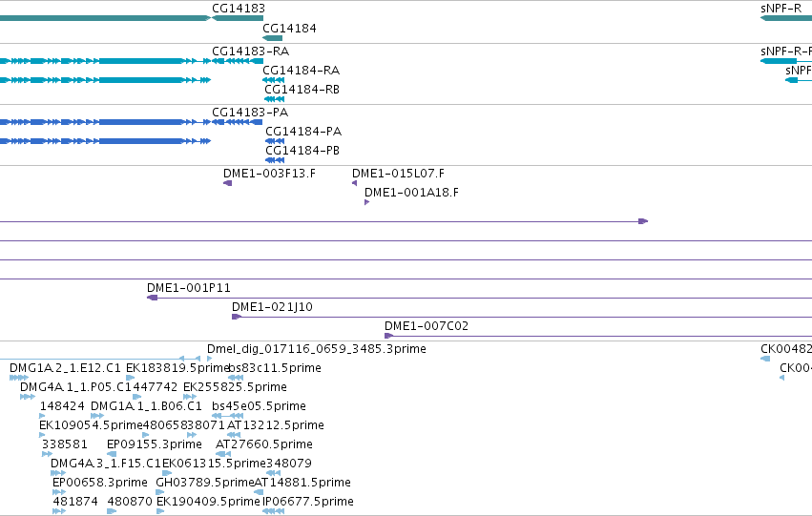
Task: Open the EK183819.5prime EST label
Action: (177, 368)
